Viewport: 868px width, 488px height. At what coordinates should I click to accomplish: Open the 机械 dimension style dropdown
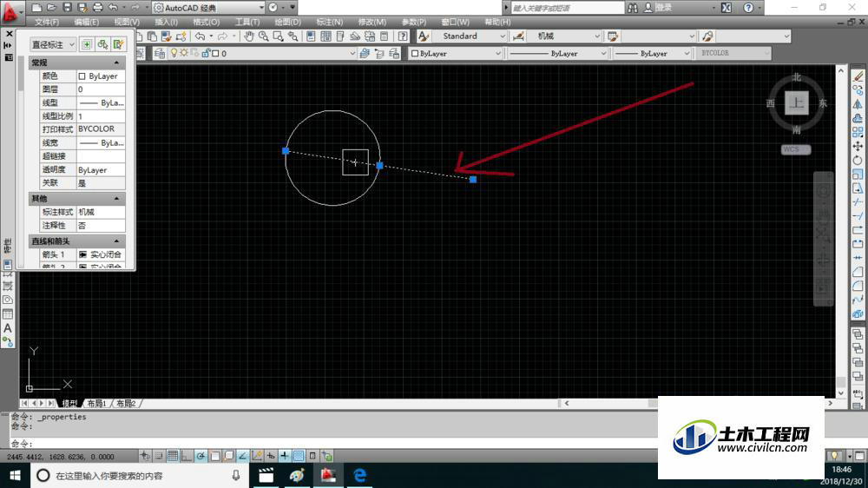[x=564, y=36]
